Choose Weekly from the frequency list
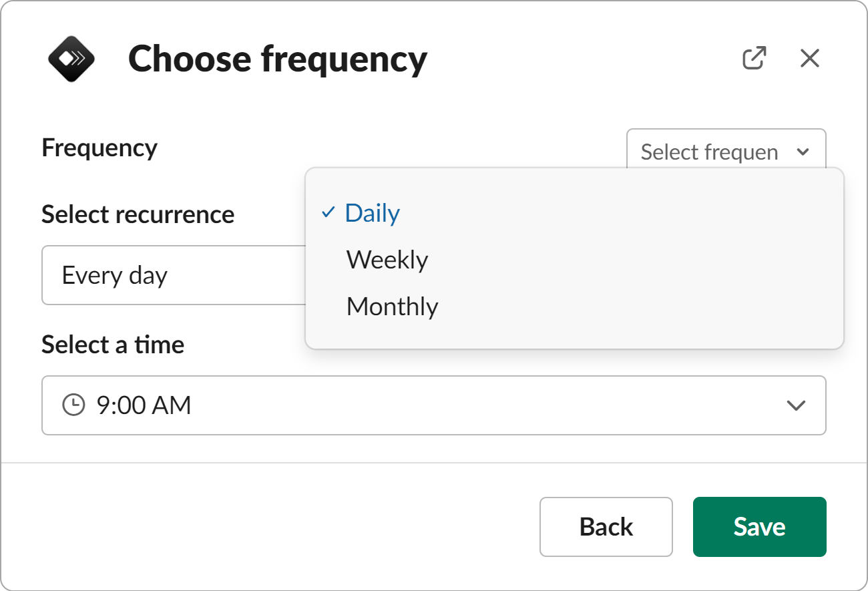Image resolution: width=868 pixels, height=591 pixels. pos(387,260)
